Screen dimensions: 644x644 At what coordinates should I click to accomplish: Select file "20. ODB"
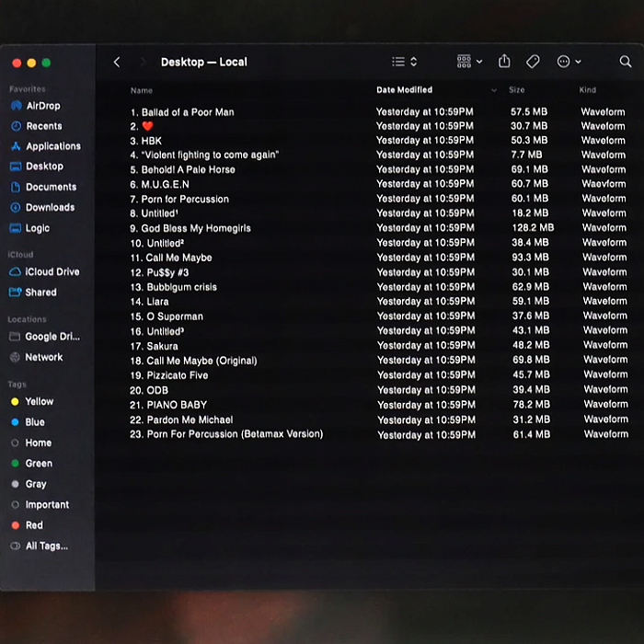tap(149, 390)
